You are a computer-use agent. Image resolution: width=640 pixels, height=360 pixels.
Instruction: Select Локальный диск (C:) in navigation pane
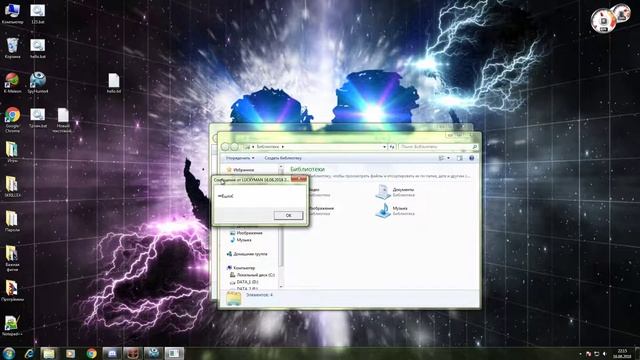[x=252, y=275]
